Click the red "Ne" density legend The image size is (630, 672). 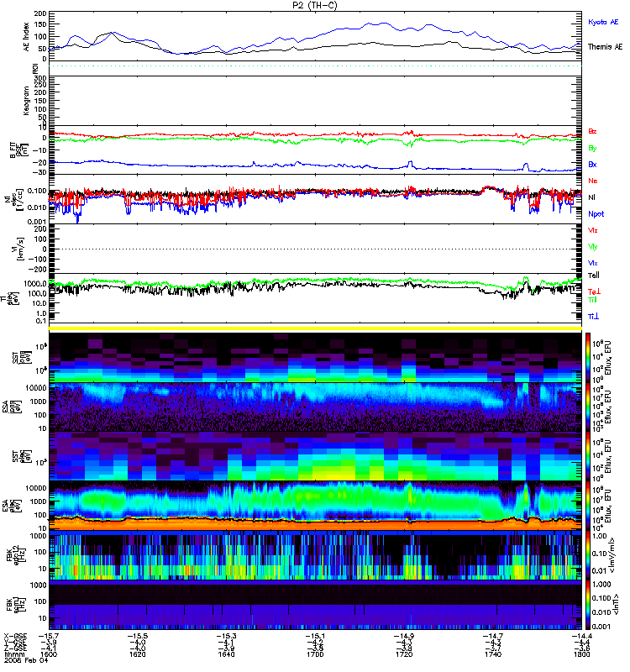click(x=592, y=181)
